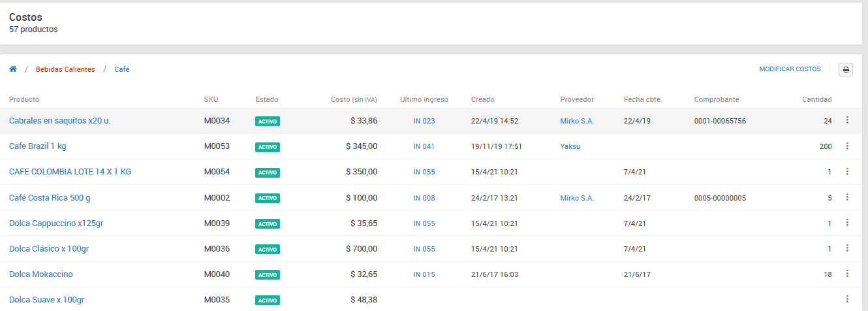
Task: Select quantity 200 cell
Action: click(826, 146)
